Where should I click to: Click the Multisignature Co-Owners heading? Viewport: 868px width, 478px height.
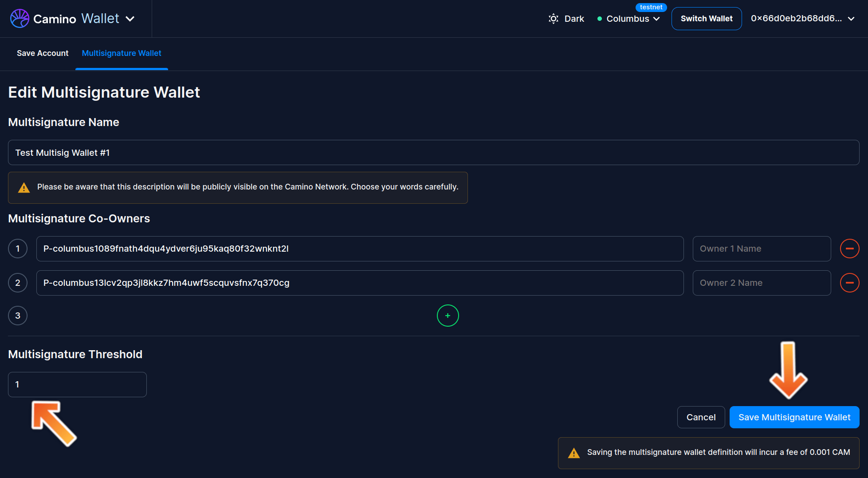point(79,218)
